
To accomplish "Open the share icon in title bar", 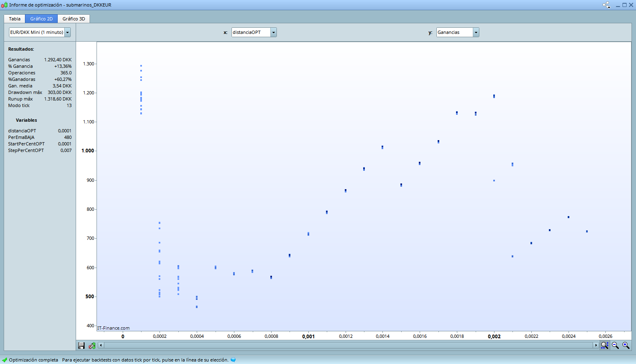I will click(x=606, y=5).
